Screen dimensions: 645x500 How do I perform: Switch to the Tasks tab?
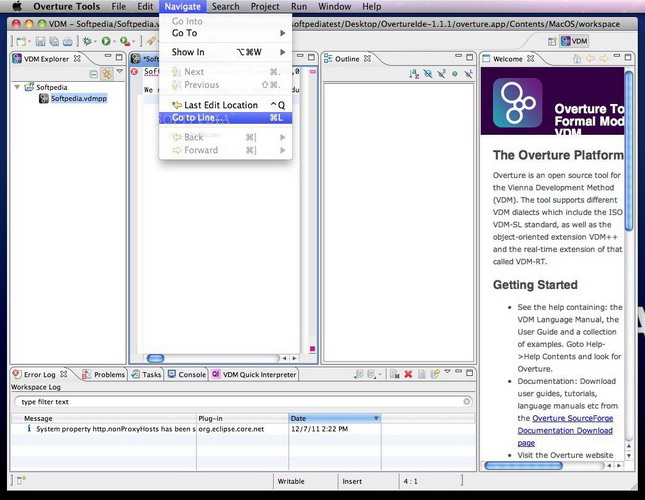coord(146,374)
